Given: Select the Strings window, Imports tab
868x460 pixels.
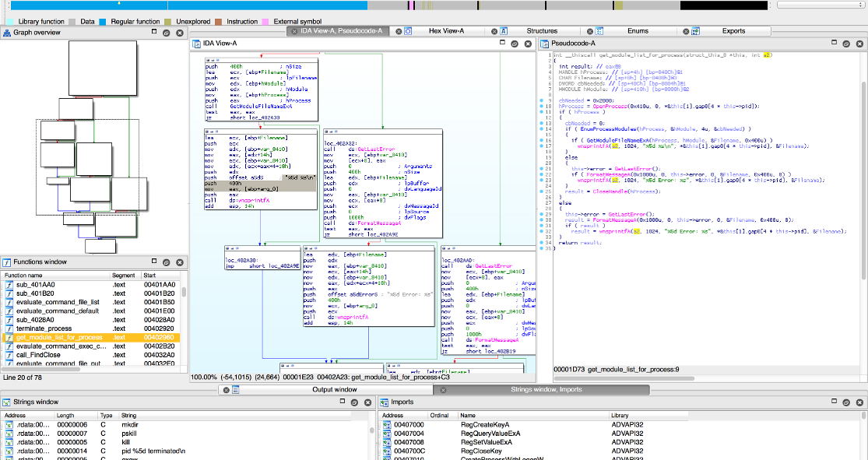Looking at the screenshot, I should [x=545, y=389].
